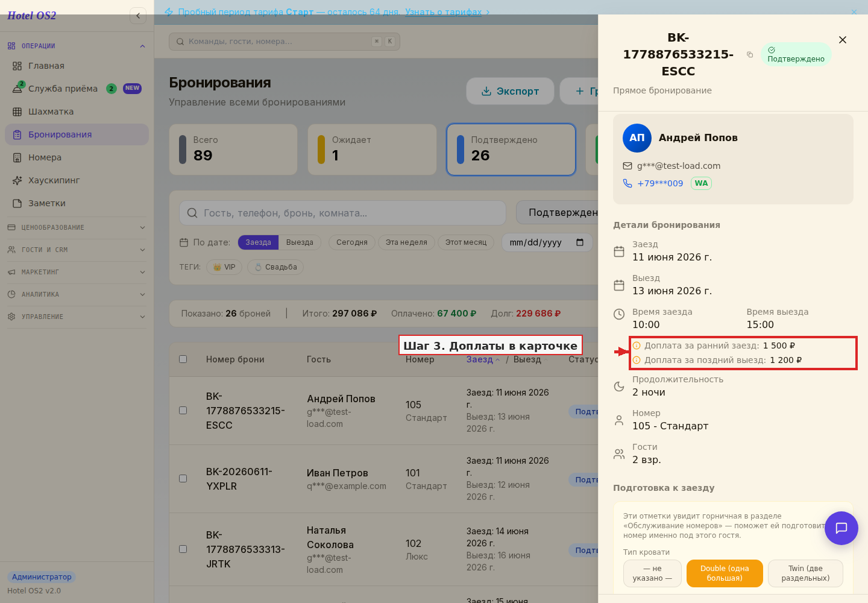Expand the Аналитика sidebar section

(x=77, y=294)
